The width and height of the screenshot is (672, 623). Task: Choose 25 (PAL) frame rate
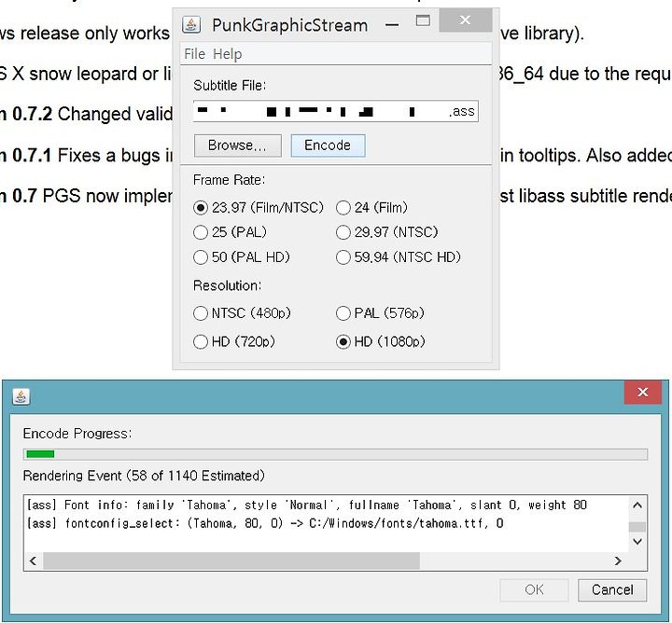pos(230,232)
